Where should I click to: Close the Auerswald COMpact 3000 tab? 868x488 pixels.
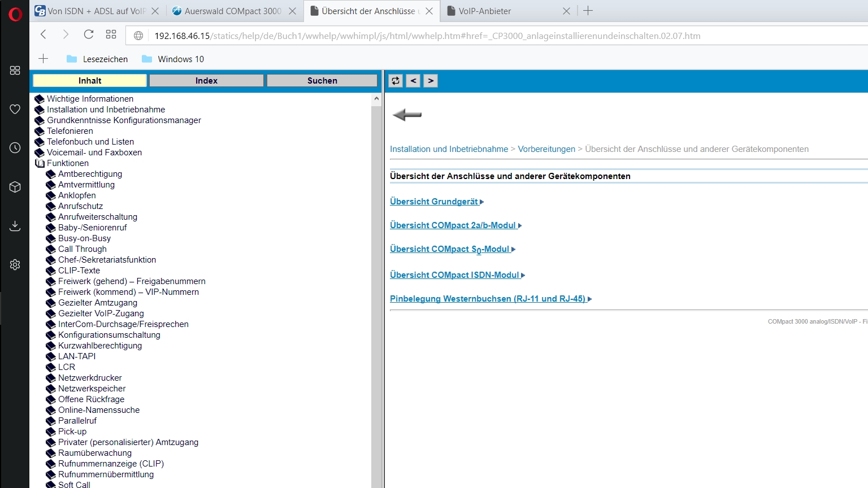click(292, 11)
